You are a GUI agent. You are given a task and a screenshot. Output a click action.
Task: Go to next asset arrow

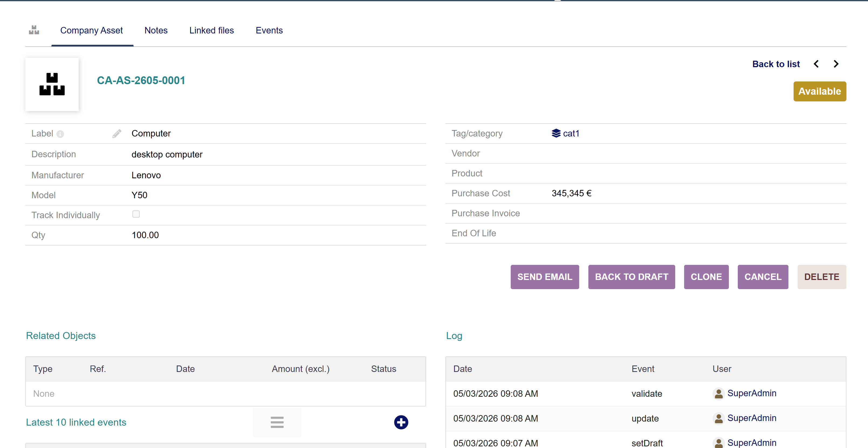coord(836,64)
